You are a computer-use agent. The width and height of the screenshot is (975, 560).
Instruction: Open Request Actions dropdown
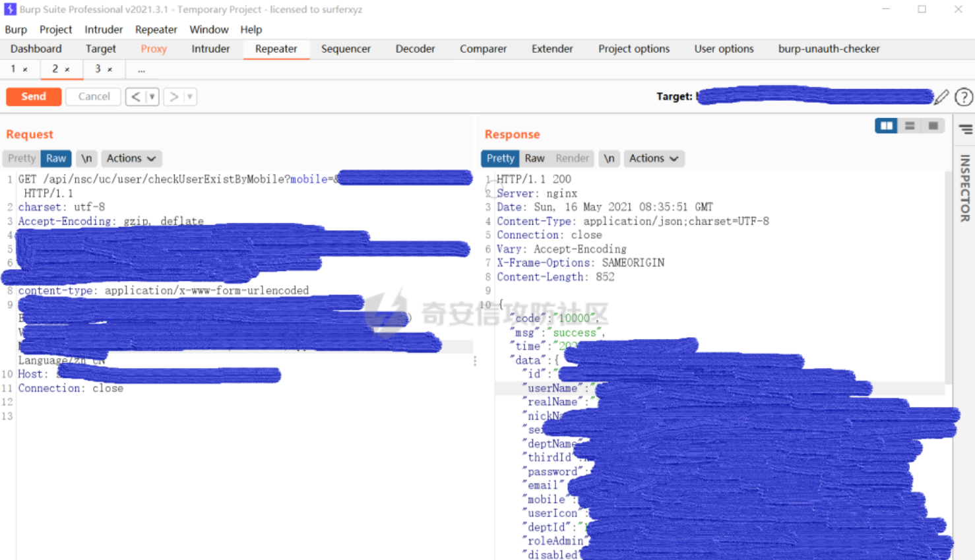(131, 158)
